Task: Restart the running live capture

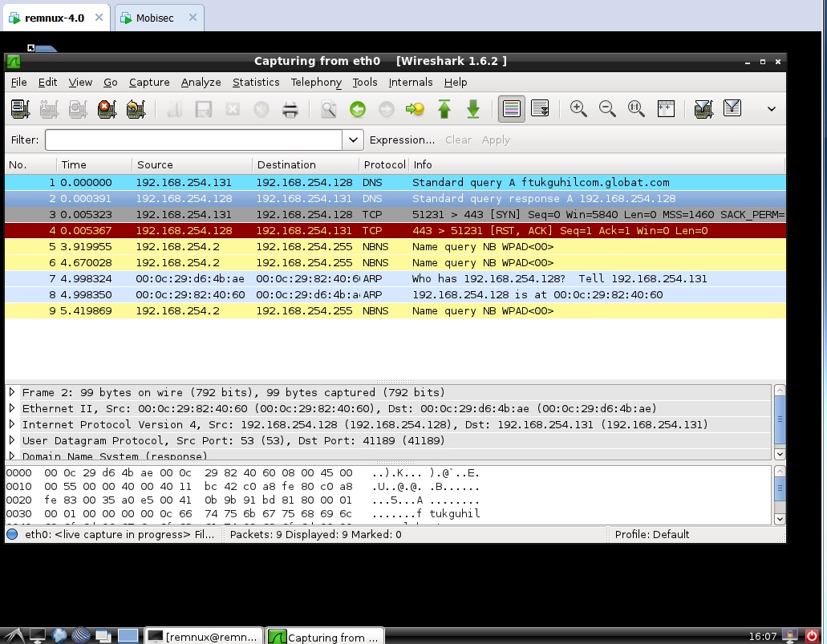Action: tap(136, 109)
